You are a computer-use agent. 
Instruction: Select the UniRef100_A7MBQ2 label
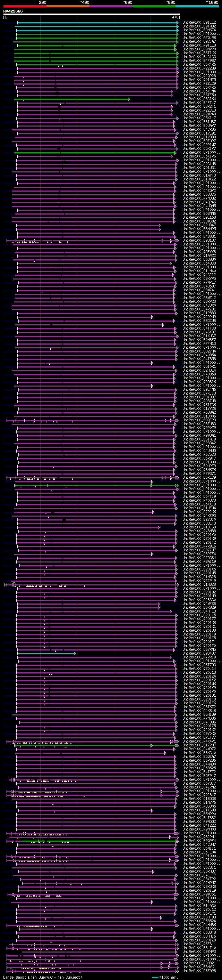coord(199,198)
